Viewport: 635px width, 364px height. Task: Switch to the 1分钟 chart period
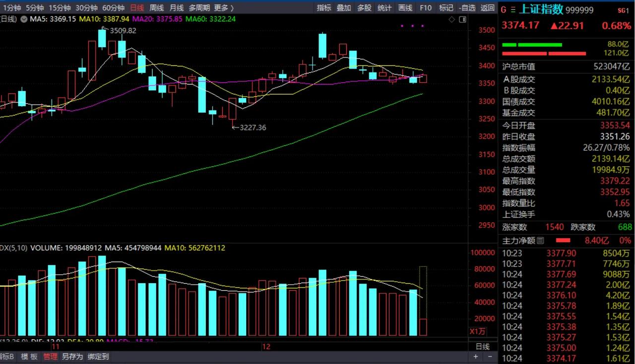[x=12, y=8]
